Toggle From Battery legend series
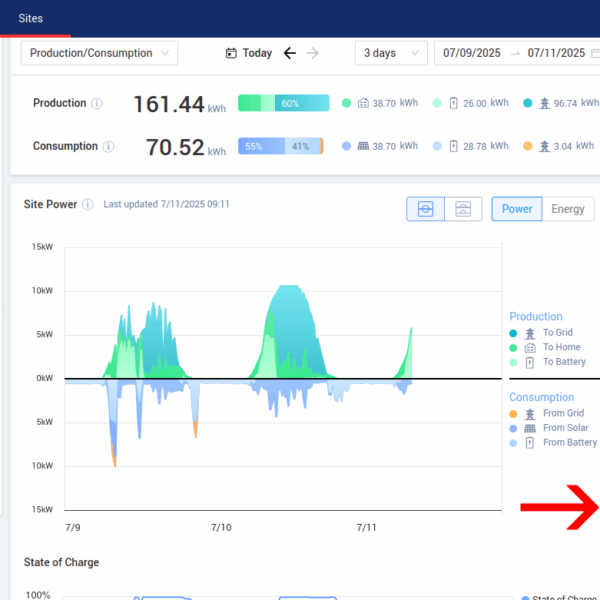 point(553,443)
